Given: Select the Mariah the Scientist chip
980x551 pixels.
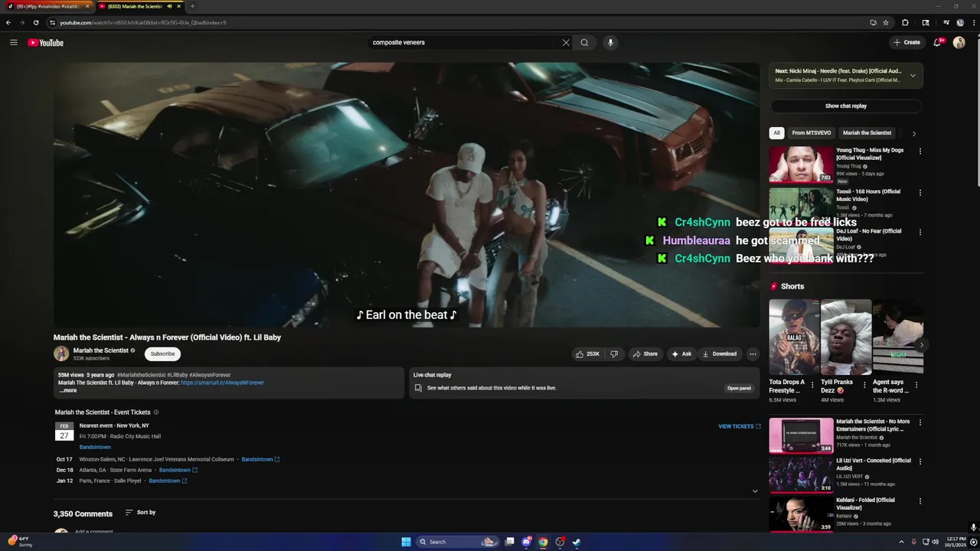Looking at the screenshot, I should pyautogui.click(x=867, y=133).
